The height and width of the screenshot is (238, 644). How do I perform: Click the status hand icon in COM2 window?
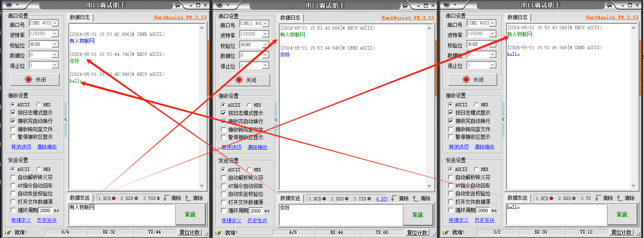click(446, 232)
